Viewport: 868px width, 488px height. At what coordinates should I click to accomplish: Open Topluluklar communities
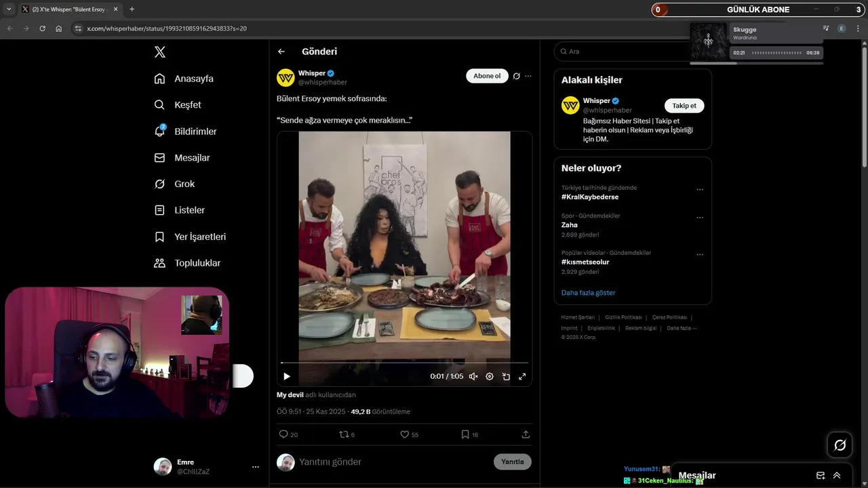(x=187, y=263)
